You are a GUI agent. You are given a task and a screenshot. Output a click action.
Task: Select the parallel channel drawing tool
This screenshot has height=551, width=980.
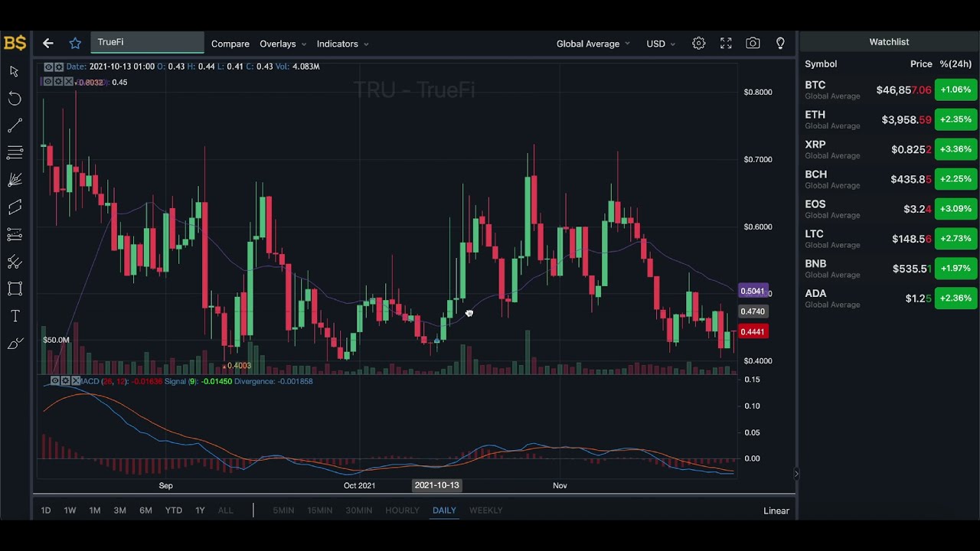click(15, 207)
